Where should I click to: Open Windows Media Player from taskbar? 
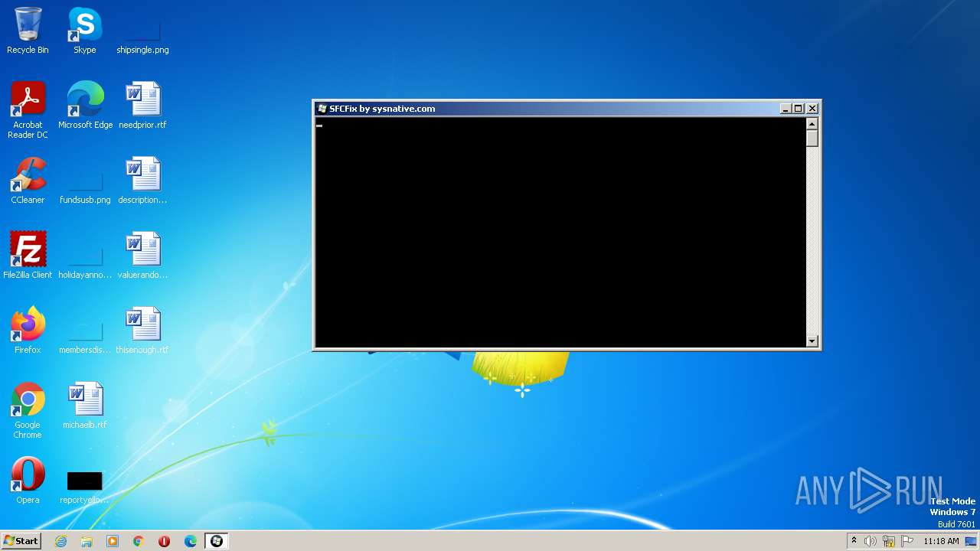click(113, 541)
